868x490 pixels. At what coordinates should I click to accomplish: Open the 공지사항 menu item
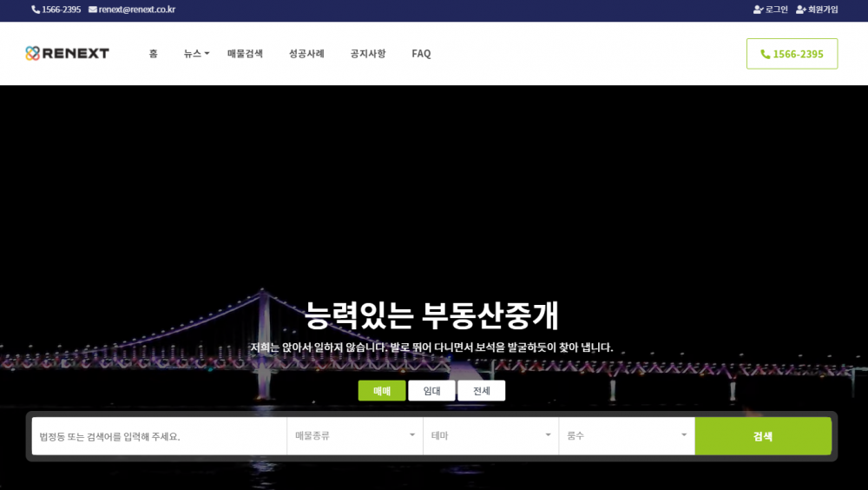[368, 54]
